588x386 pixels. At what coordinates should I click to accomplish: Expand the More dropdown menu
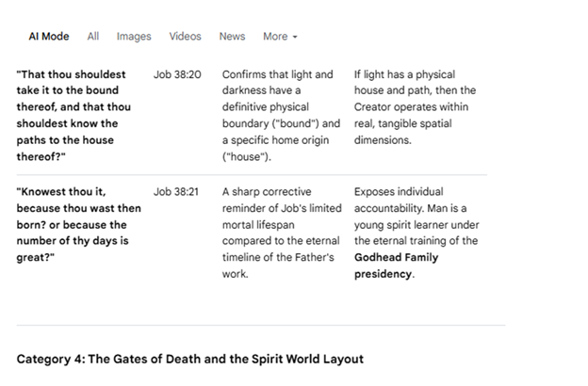pyautogui.click(x=280, y=37)
